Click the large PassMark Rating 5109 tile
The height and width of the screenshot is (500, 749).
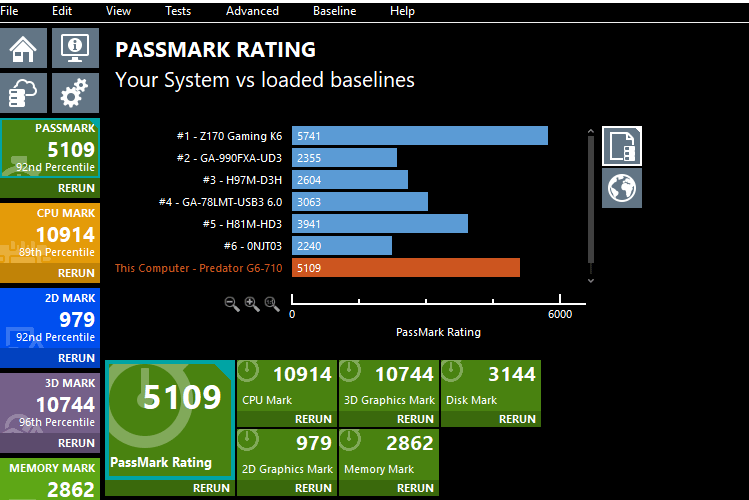point(170,420)
